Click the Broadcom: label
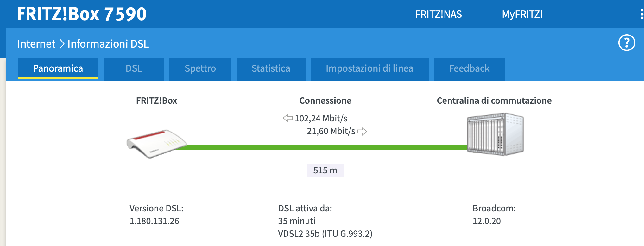Screen dimensions: 644x246 [494, 209]
